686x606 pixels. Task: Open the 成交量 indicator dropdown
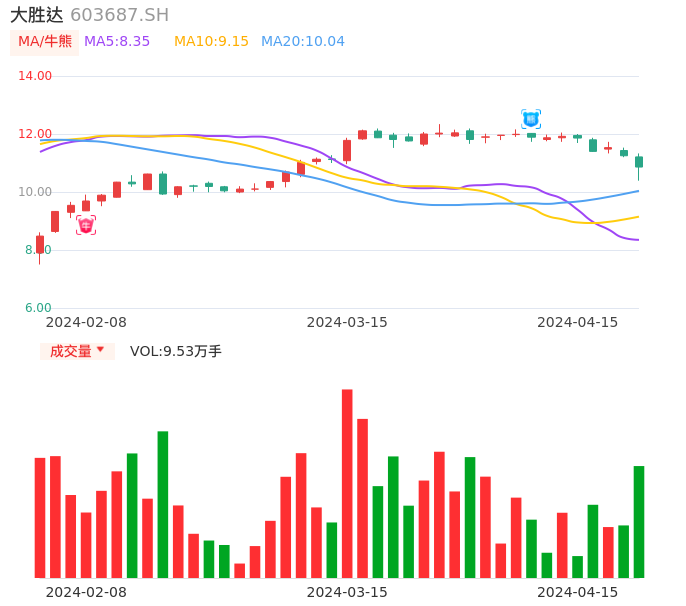point(77,351)
